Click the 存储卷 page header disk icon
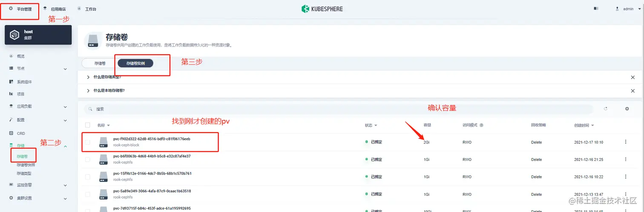The width and height of the screenshot is (644, 212). pyautogui.click(x=93, y=40)
